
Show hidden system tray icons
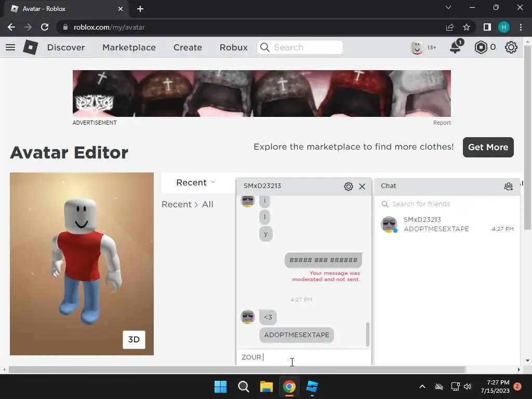click(422, 387)
